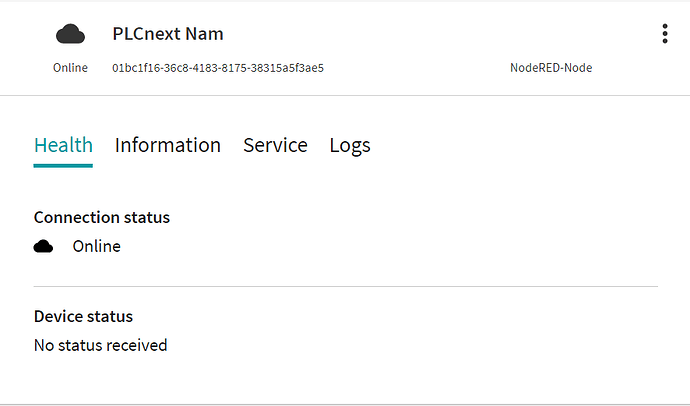Click the No status received message
The height and width of the screenshot is (406, 690).
100,345
